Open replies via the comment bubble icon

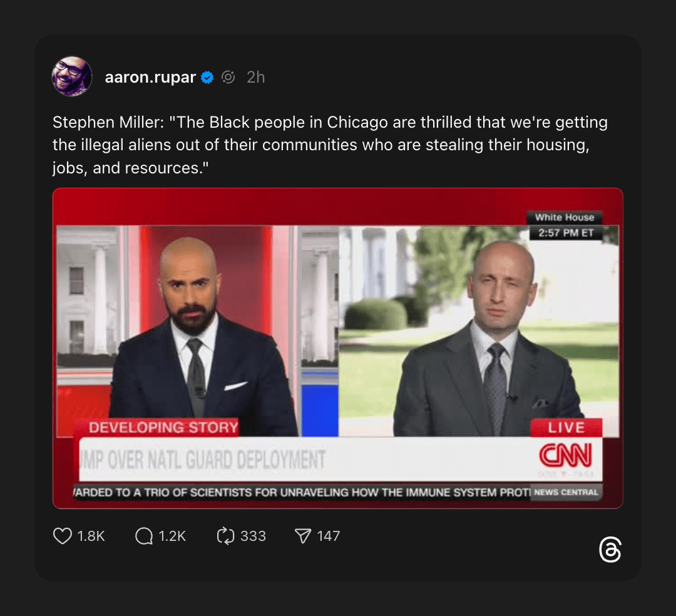tap(143, 536)
